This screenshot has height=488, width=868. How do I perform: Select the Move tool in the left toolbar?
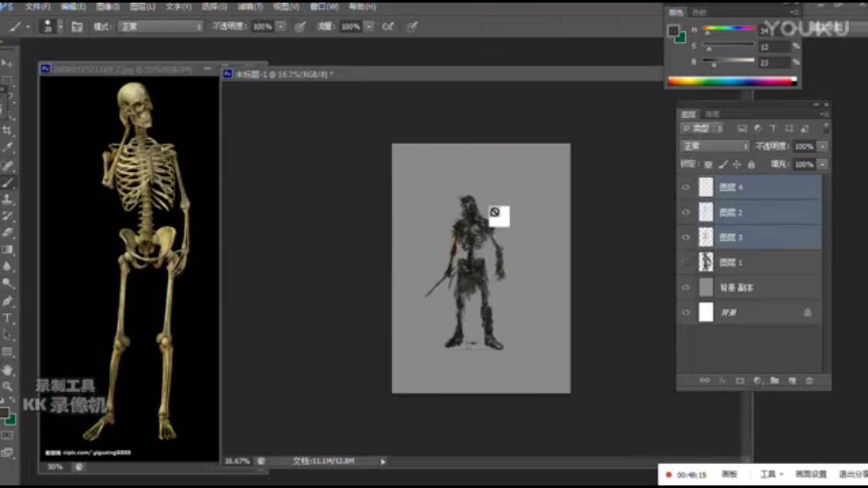pos(7,64)
